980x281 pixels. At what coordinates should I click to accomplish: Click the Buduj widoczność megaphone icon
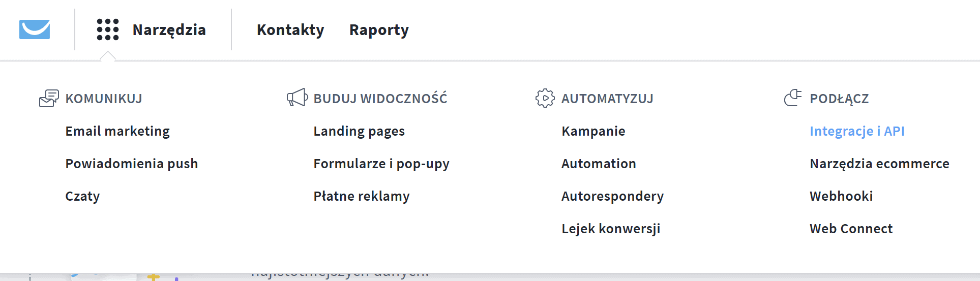298,98
